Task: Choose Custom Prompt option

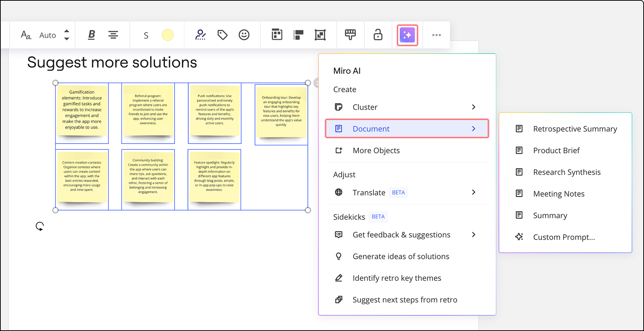Action: click(563, 237)
